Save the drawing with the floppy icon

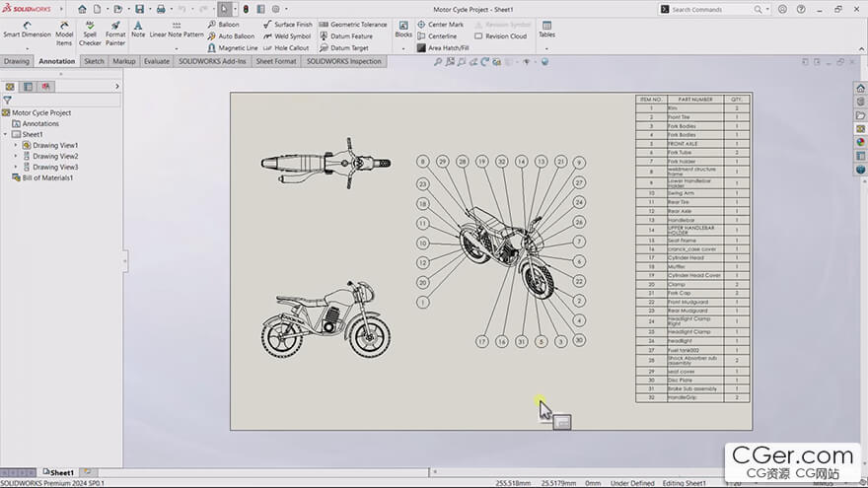pyautogui.click(x=139, y=9)
